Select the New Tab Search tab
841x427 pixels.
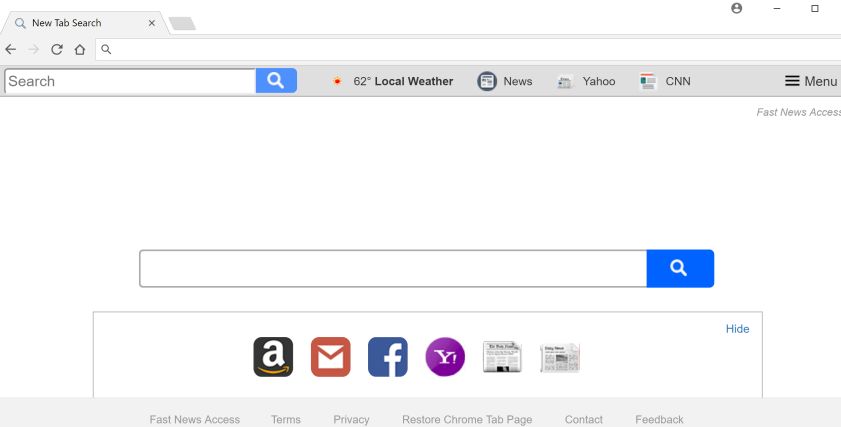pyautogui.click(x=85, y=23)
